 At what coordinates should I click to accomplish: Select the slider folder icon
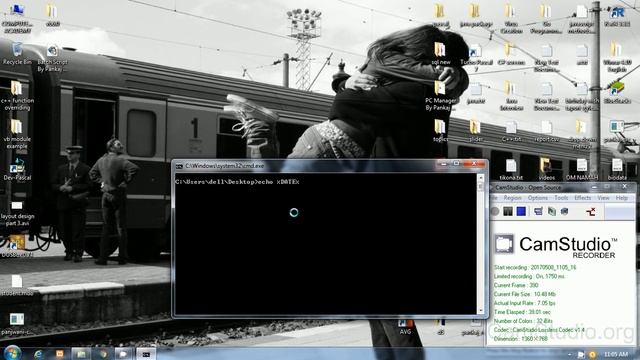pos(476,131)
